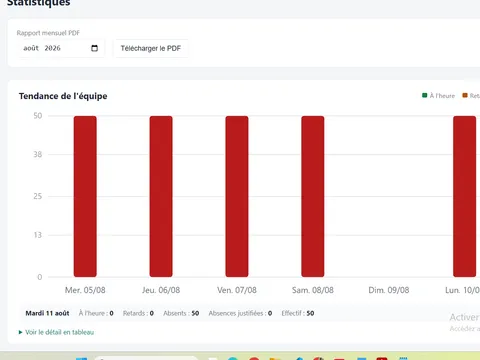480x360 pixels.
Task: Click the 'Mer. 05/08' axis label
Action: [85, 290]
